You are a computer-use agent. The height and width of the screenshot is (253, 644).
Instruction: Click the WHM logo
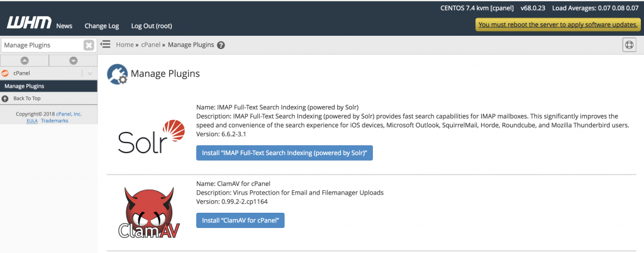coord(29,23)
